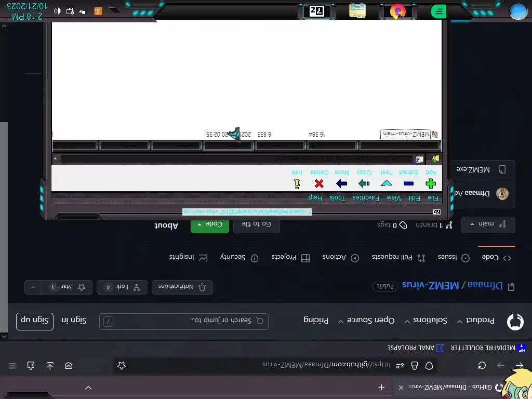This screenshot has height=399, width=532.
Task: Click the up-folder icon beside the 7-Zip address bar
Action: click(436, 158)
